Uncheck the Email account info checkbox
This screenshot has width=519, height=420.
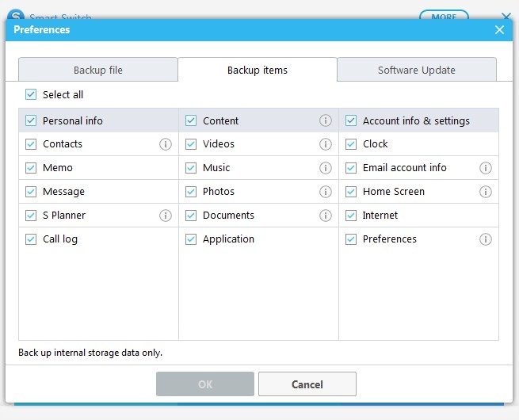(351, 168)
